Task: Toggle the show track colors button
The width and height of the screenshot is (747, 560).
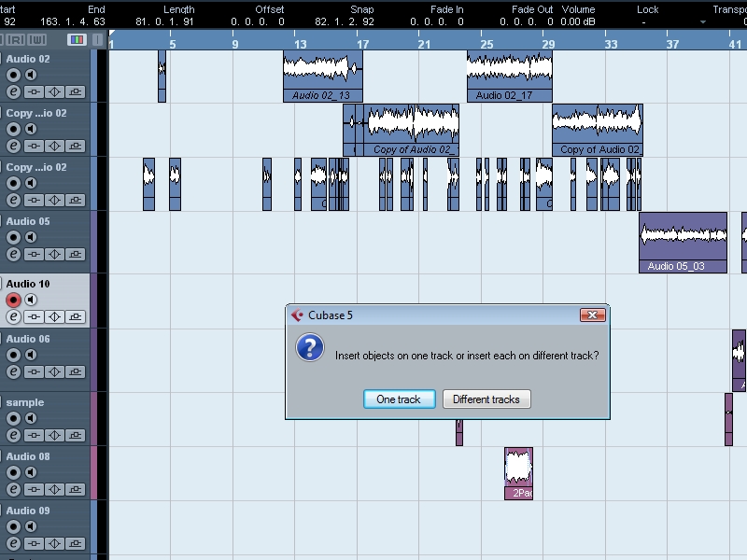Action: (x=77, y=39)
